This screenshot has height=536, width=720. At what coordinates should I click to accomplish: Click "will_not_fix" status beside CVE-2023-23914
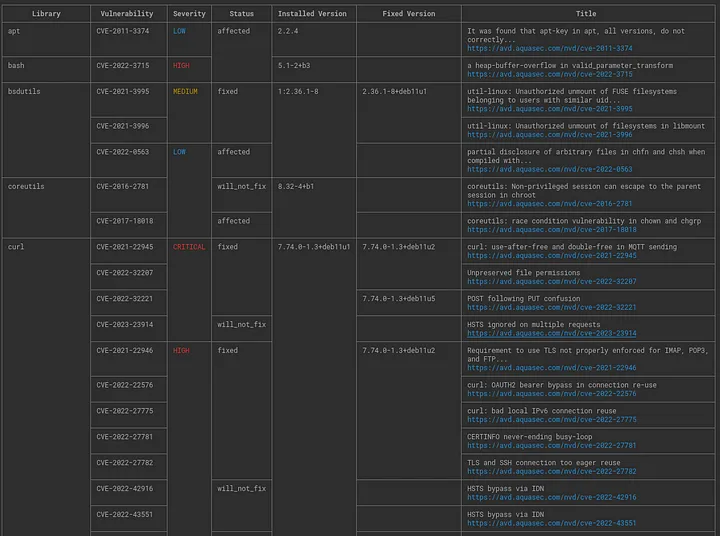click(242, 324)
